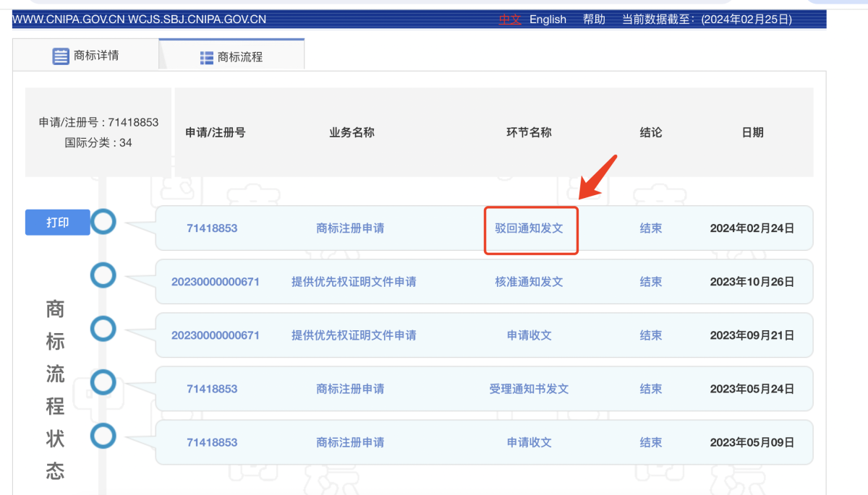Viewport: 868px width, 495px height.
Task: Open 20230000000671 in the 2023年09月21日 row
Action: pos(216,335)
